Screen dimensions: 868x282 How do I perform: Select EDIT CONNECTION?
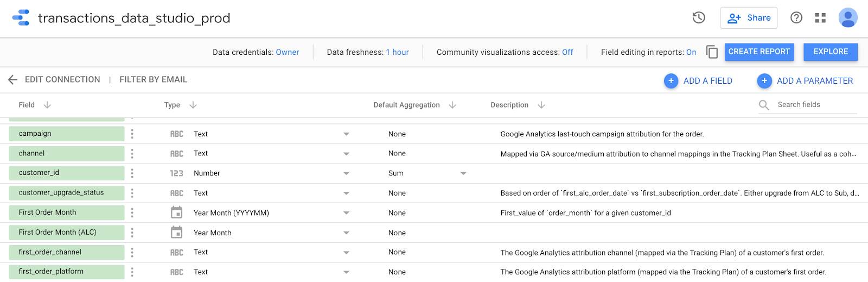point(62,80)
